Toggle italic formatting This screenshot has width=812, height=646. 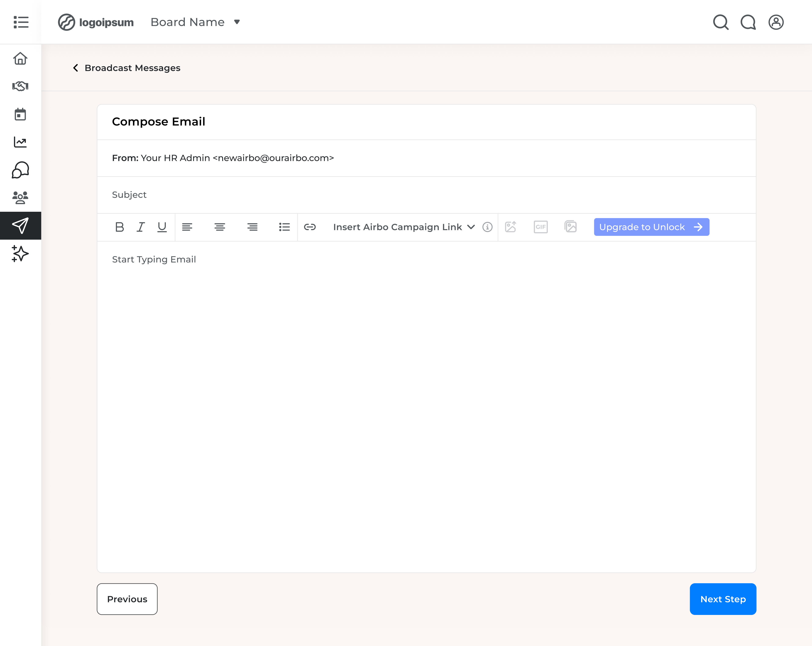coord(140,227)
